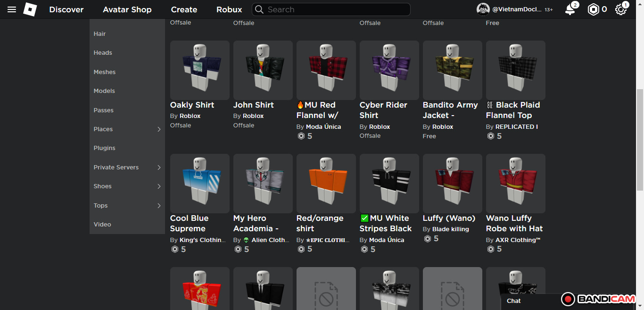Open the hamburger navigation menu
Image resolution: width=644 pixels, height=310 pixels.
tap(12, 9)
